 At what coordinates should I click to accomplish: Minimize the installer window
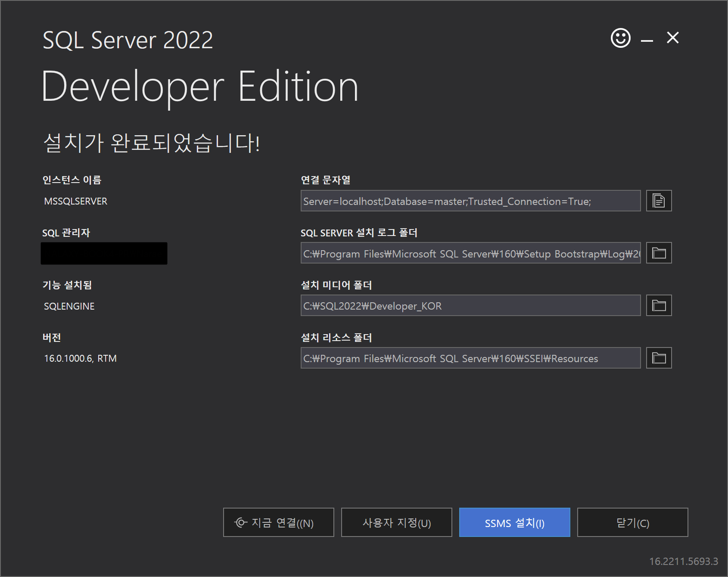click(x=647, y=40)
